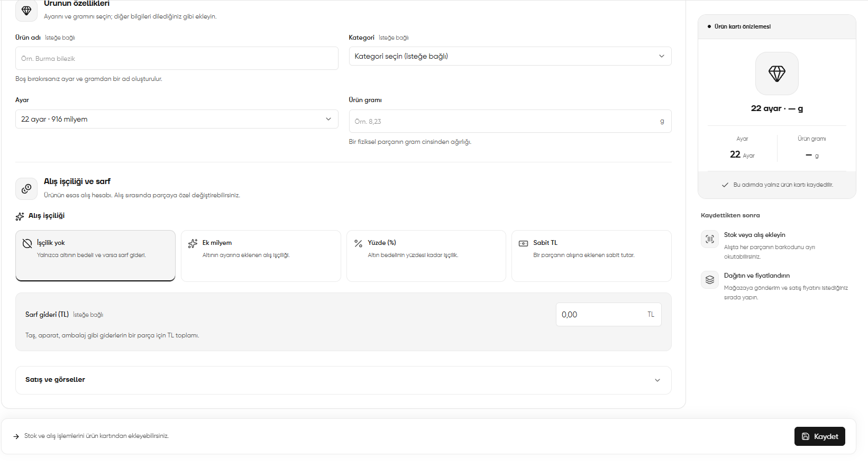Focus the Ürün adı input field
The width and height of the screenshot is (868, 467).
tap(177, 58)
